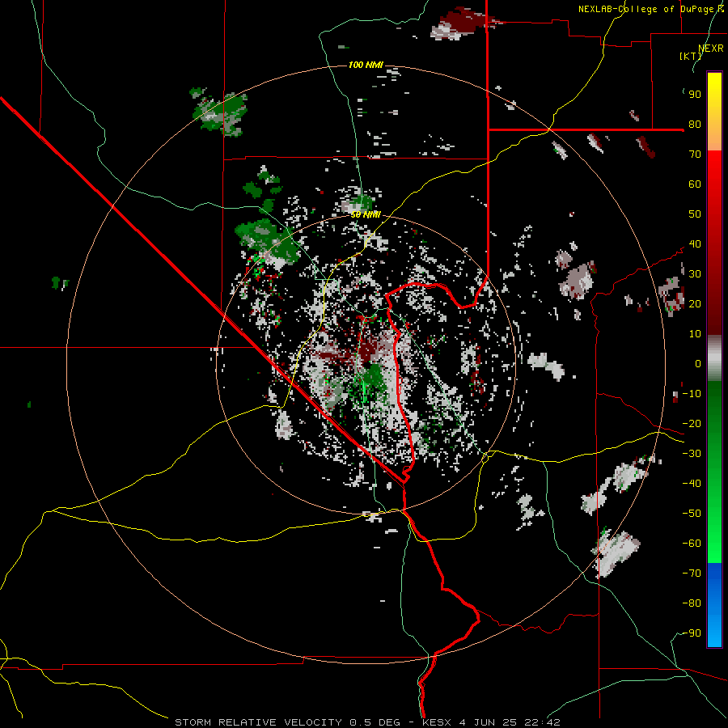This screenshot has height=728, width=728.
Task: Click the -10 value on velocity scale
Action: [692, 394]
